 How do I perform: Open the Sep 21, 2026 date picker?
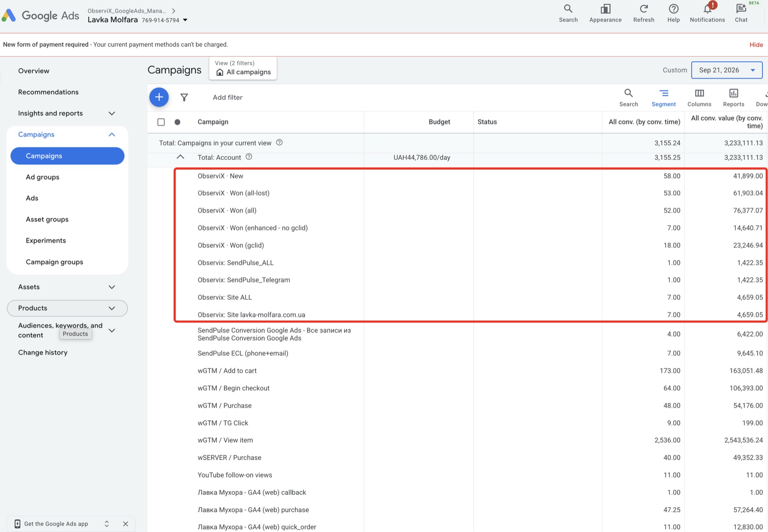pyautogui.click(x=727, y=70)
